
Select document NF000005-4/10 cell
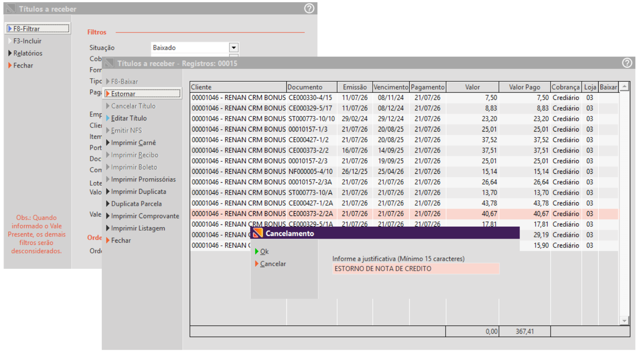tap(311, 172)
